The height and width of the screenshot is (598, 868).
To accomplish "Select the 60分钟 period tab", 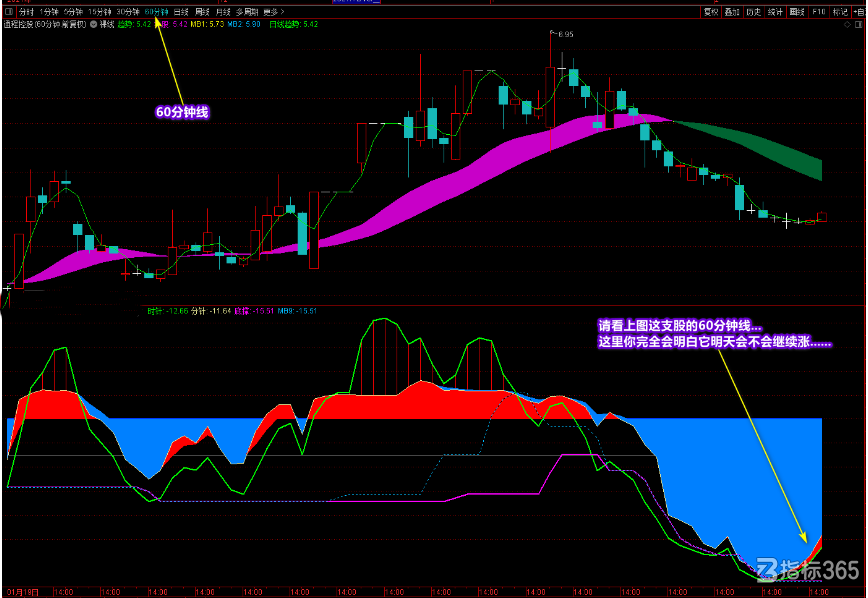I will coord(156,12).
